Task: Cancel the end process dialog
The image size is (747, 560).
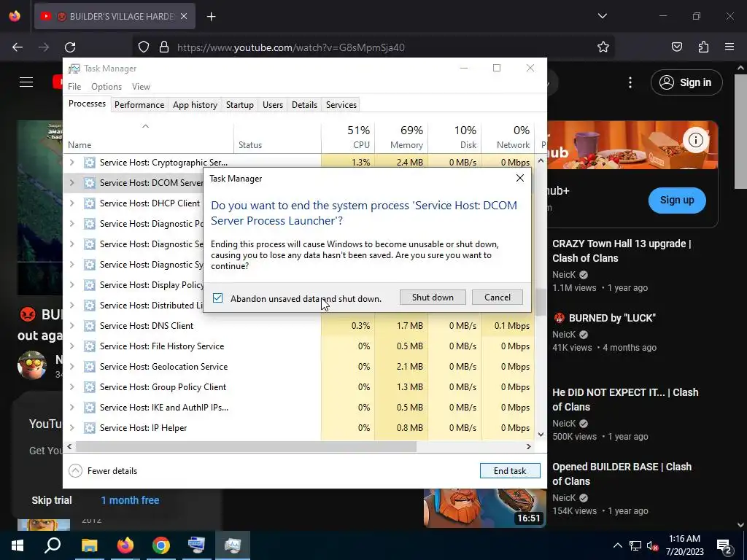Action: pyautogui.click(x=498, y=297)
